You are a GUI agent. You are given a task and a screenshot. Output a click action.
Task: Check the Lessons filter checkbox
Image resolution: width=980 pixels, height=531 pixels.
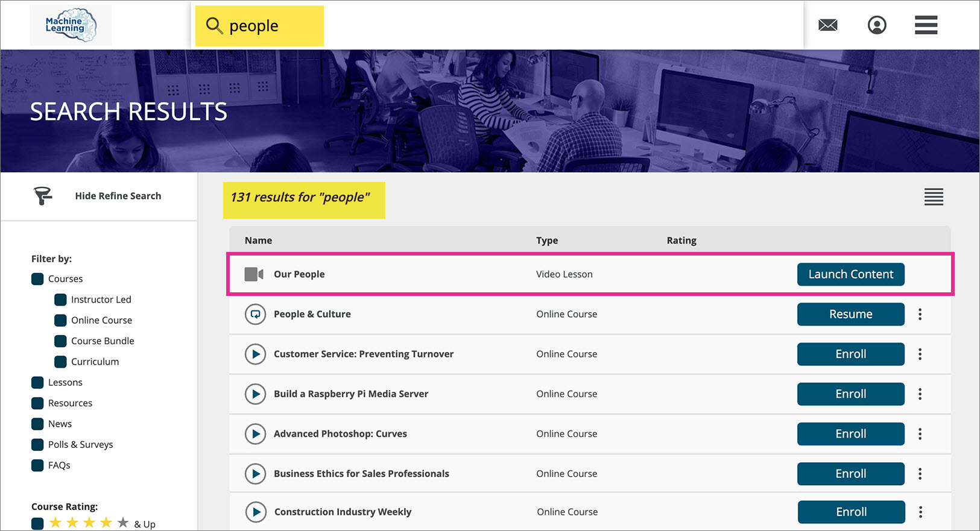[37, 382]
